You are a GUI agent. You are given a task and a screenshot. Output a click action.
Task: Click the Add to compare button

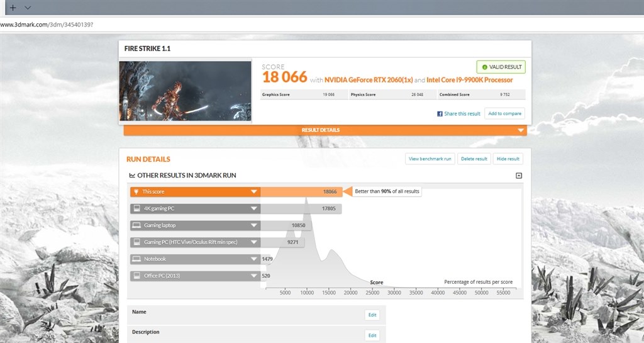tap(505, 113)
